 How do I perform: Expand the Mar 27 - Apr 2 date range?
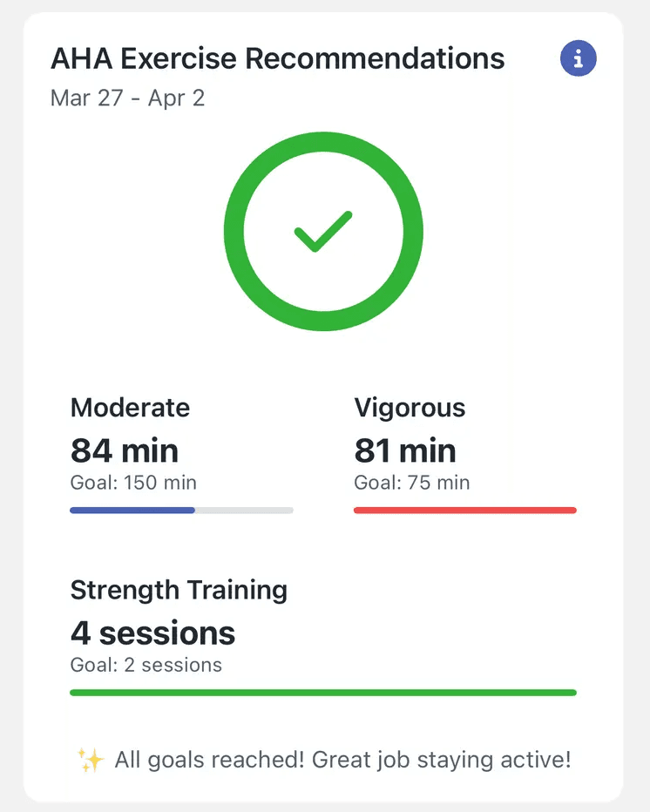(127, 98)
